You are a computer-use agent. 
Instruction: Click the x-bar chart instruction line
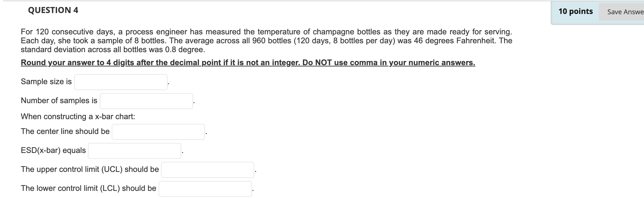(78, 116)
